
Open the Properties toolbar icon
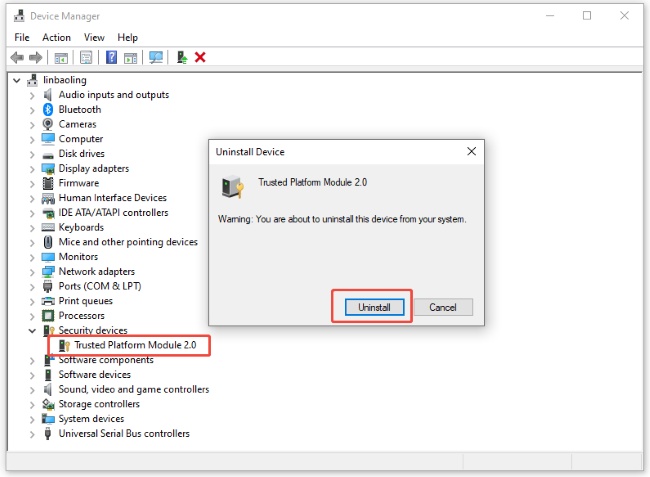86,58
